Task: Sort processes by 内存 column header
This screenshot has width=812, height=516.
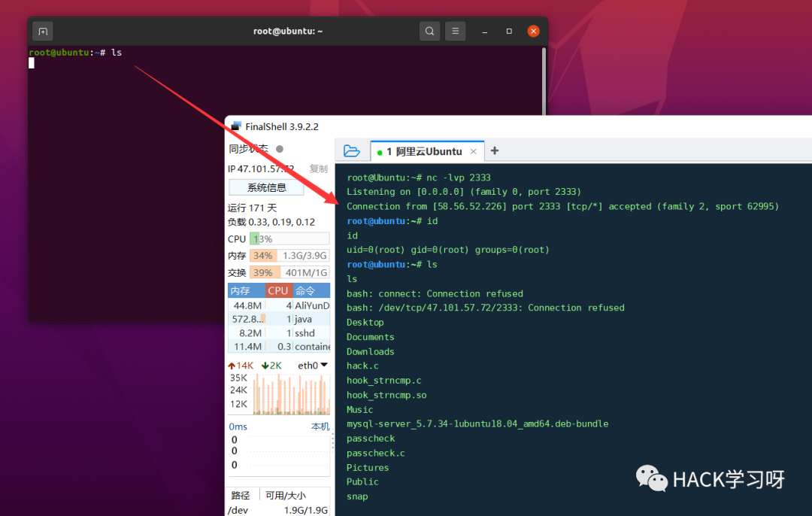Action: click(247, 290)
